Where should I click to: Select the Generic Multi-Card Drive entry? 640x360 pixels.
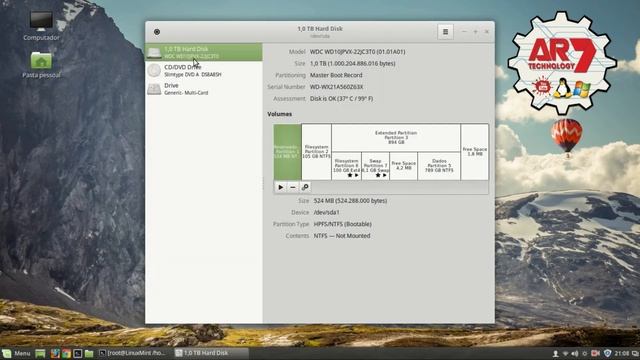pyautogui.click(x=204, y=89)
